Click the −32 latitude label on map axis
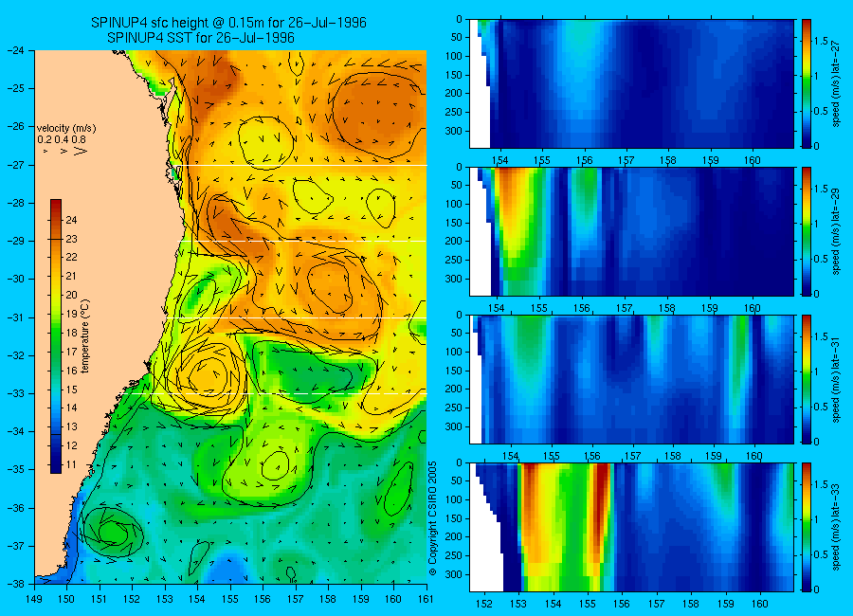The width and height of the screenshot is (853, 616). (x=15, y=354)
